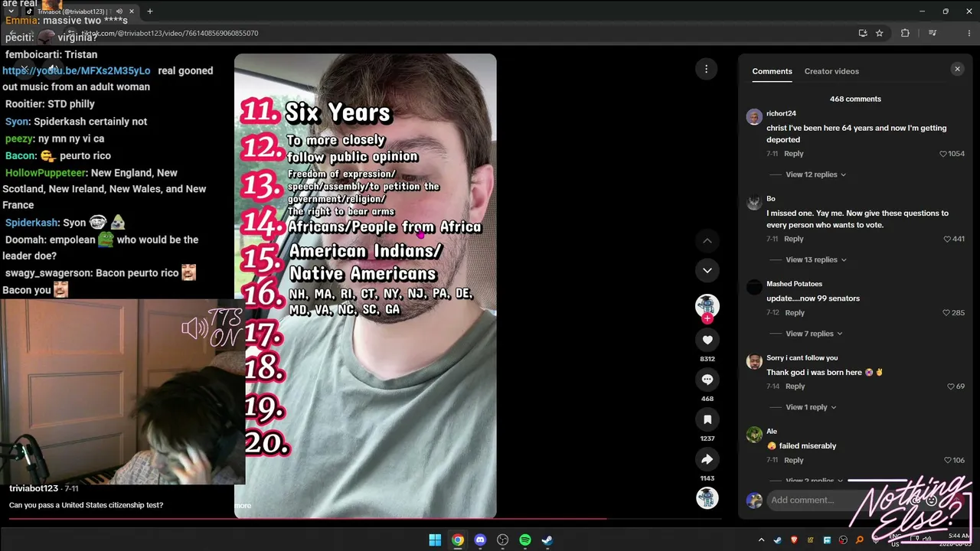Screen dimensions: 980x551
Task: Close the Triviabot browser tab
Action: [x=132, y=11]
